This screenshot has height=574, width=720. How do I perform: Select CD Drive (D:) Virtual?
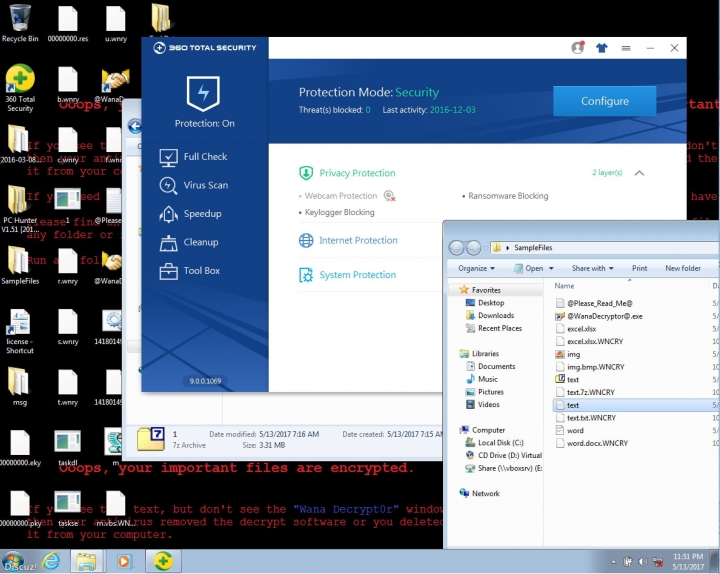click(x=510, y=456)
